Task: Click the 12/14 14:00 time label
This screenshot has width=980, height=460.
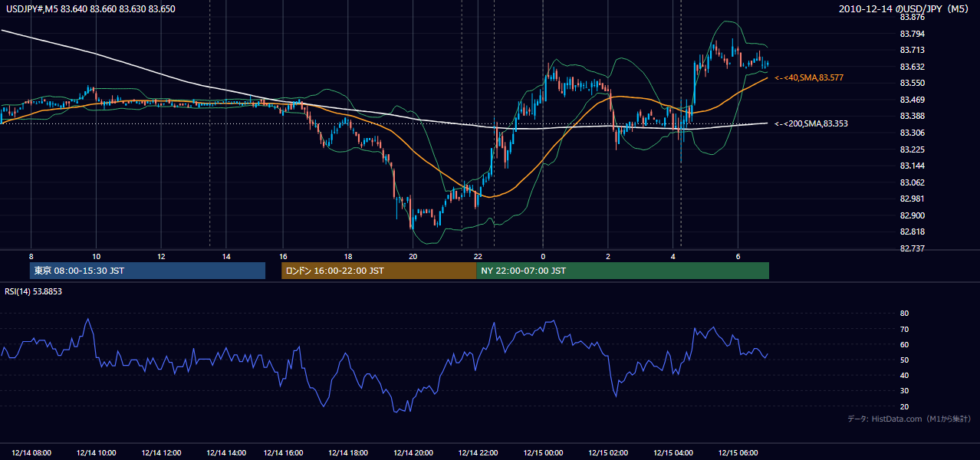Action: [226, 453]
